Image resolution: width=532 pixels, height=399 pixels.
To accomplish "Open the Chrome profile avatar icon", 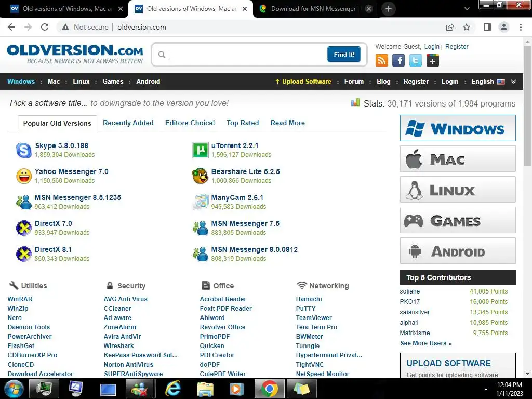I will 504,27.
